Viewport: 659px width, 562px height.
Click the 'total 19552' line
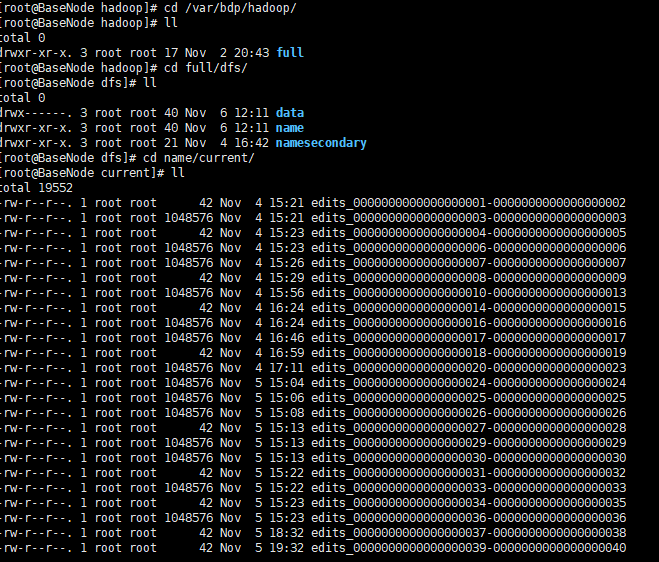pyautogui.click(x=36, y=187)
